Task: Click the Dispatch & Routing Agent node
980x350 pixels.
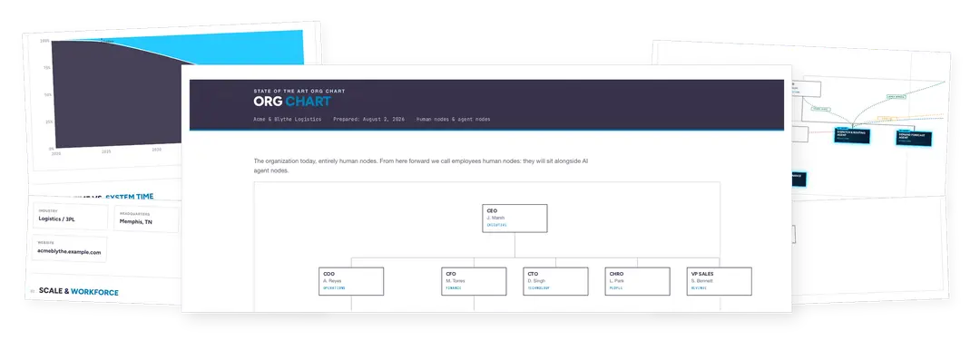Action: click(x=851, y=135)
